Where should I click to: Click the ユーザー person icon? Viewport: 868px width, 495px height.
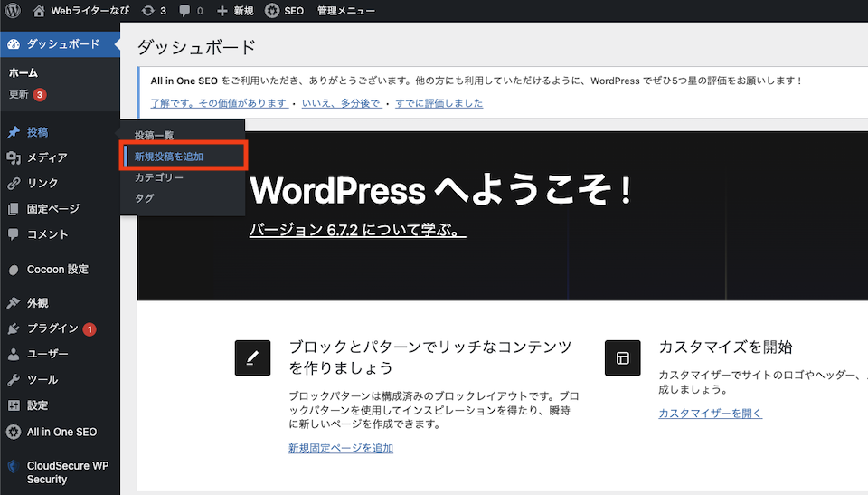point(14,354)
